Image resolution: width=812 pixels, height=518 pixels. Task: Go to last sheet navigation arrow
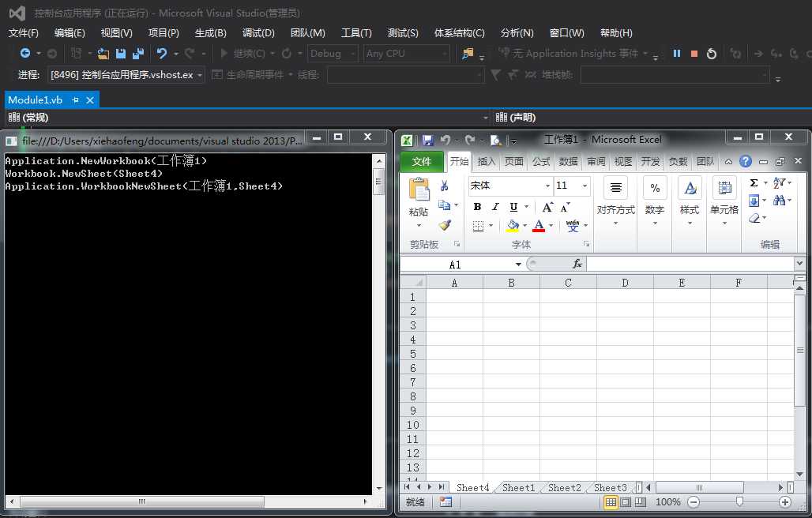pos(442,487)
